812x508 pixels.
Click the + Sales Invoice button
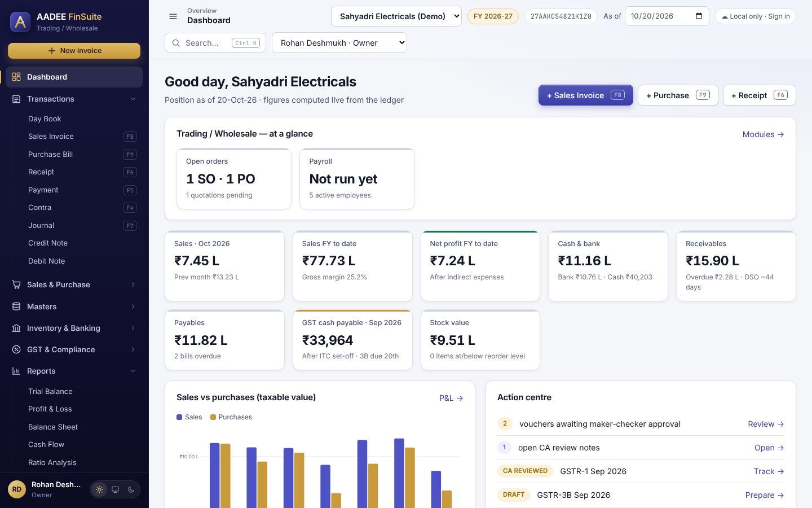click(x=586, y=95)
